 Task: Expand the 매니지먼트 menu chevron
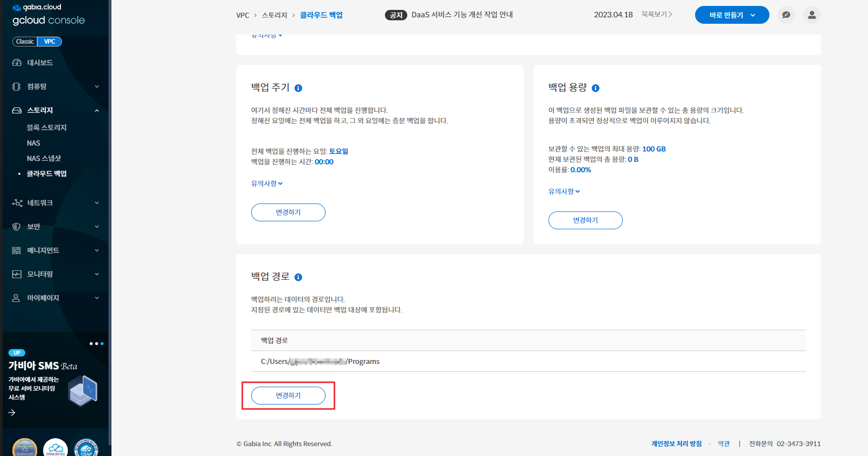coord(97,251)
